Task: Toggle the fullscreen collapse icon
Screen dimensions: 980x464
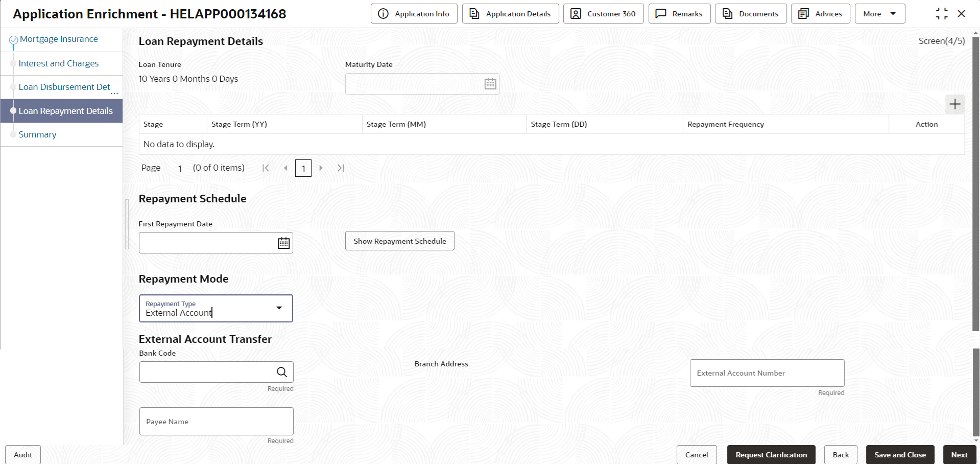Action: pos(942,14)
